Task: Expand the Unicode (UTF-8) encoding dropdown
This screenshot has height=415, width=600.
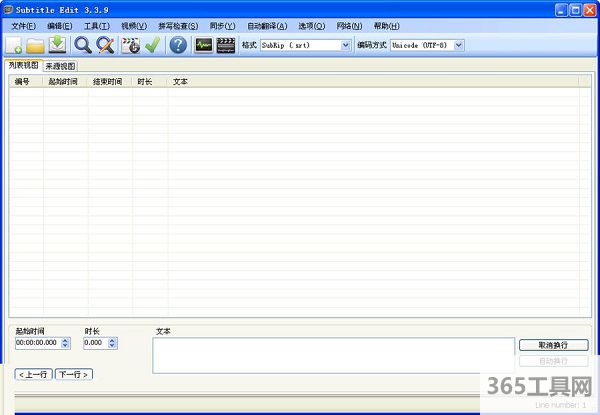Action: pyautogui.click(x=470, y=46)
